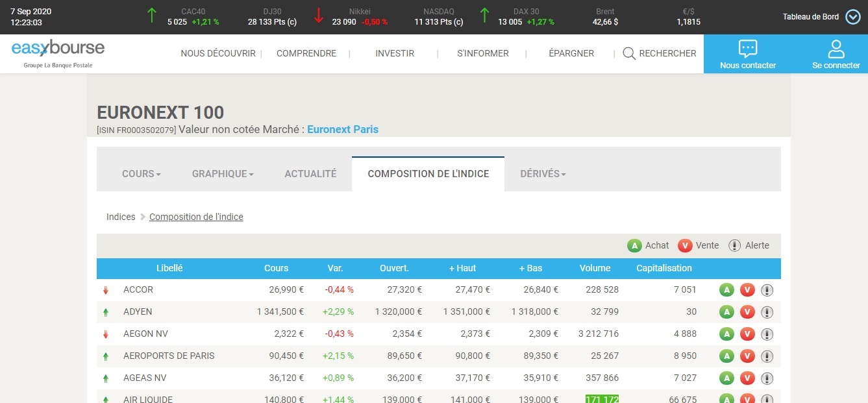Click the magnifier Rechercher icon
The height and width of the screenshot is (403, 868).
[x=628, y=54]
